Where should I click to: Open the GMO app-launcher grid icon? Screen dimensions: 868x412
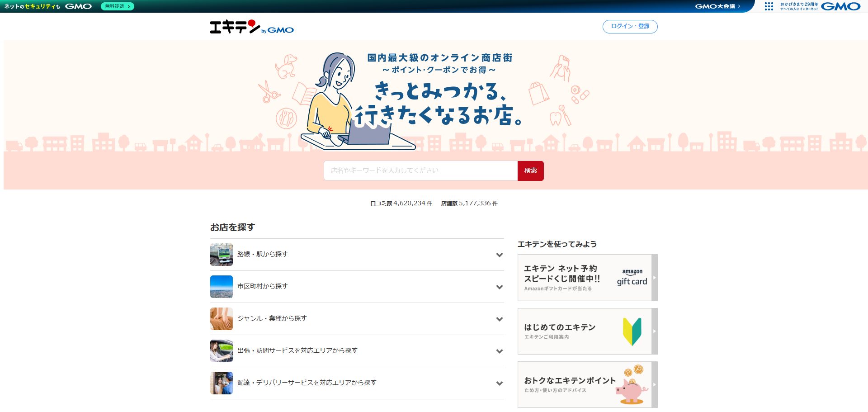tap(769, 7)
